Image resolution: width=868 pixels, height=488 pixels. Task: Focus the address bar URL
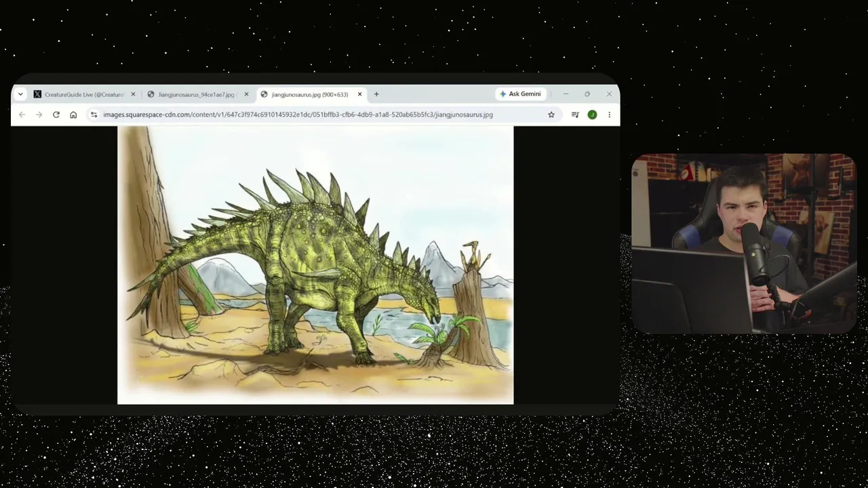tap(298, 115)
